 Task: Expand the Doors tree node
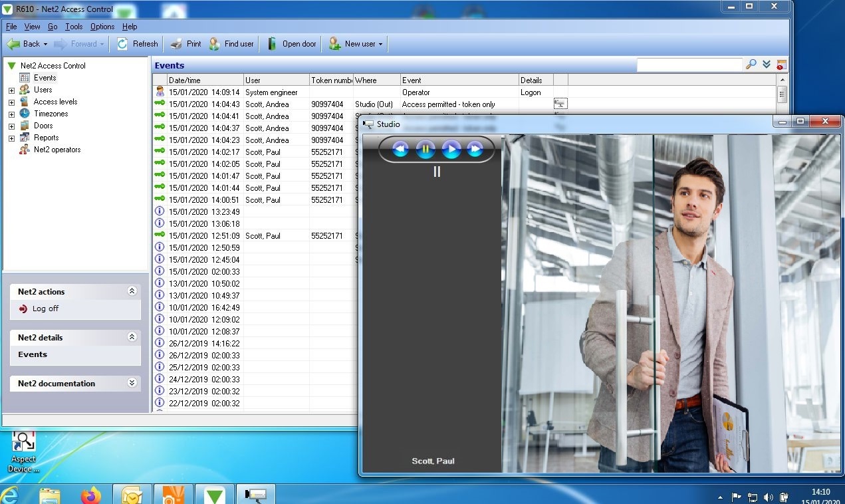click(x=11, y=126)
